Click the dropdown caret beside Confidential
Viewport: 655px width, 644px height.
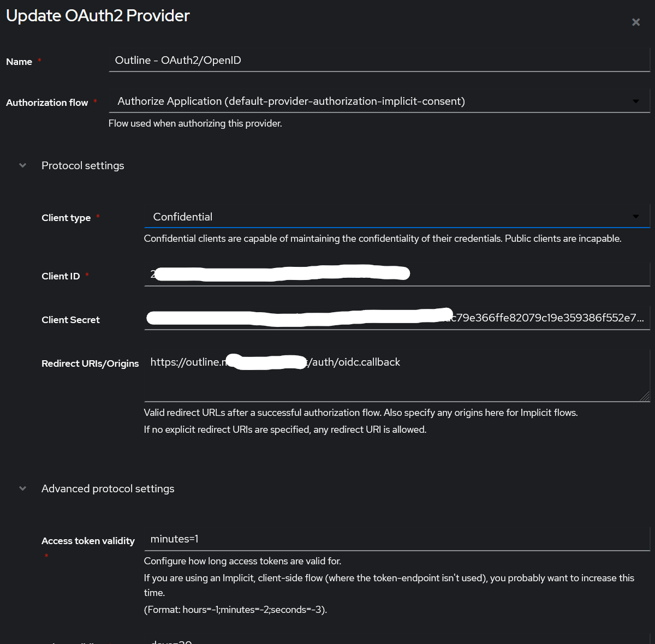635,217
